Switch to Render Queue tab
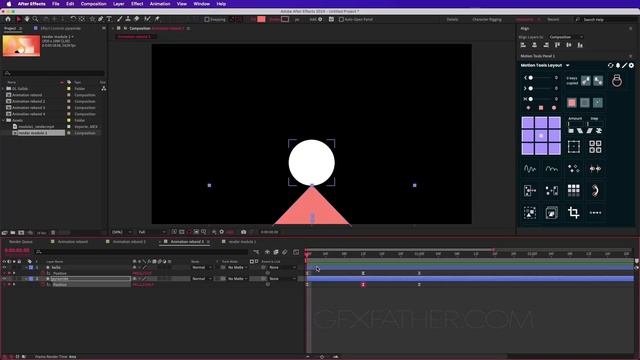This screenshot has height=360, width=640. tap(20, 242)
